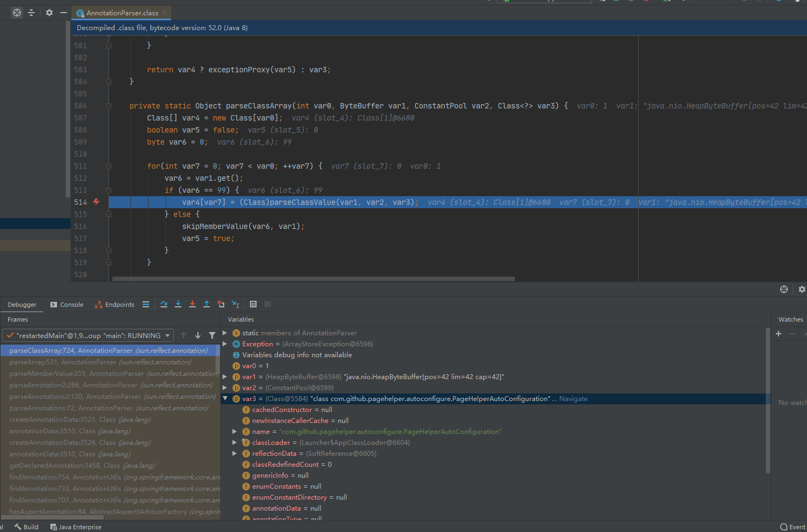Expand the reflectionData field node

pos(235,454)
